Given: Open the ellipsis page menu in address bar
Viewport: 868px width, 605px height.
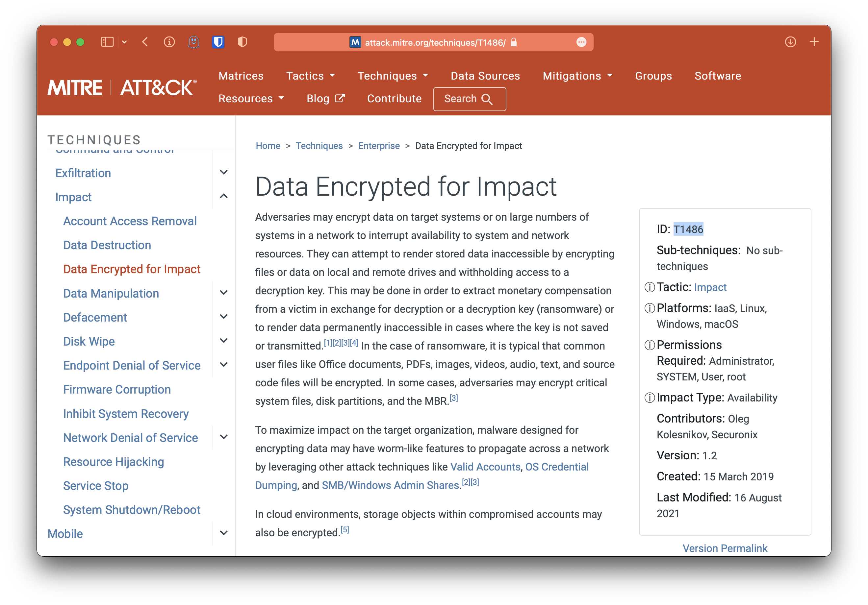Looking at the screenshot, I should [x=581, y=42].
